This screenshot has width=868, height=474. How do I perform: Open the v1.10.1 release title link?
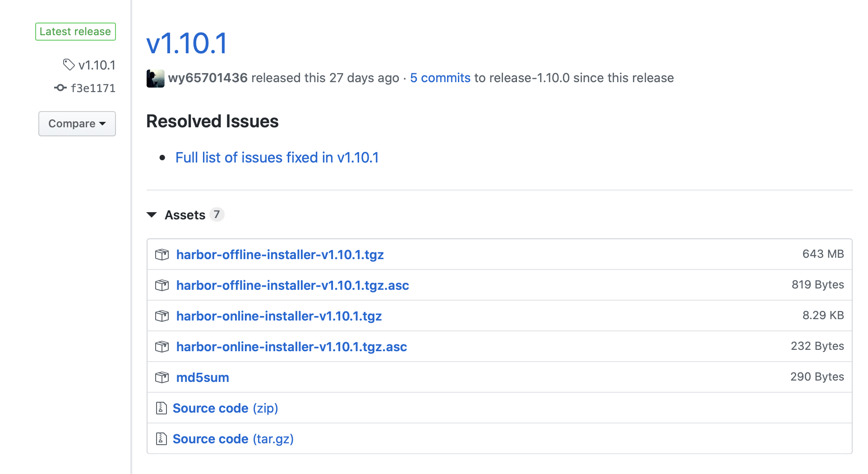tap(187, 44)
